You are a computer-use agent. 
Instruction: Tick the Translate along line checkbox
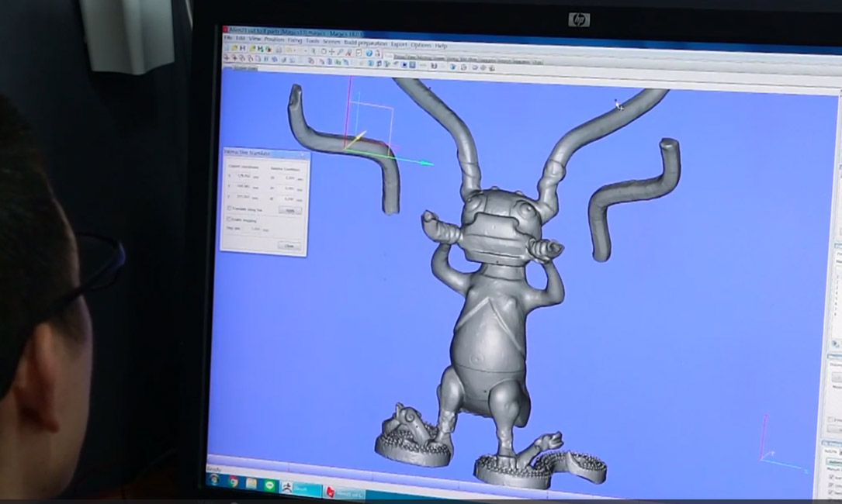[229, 209]
